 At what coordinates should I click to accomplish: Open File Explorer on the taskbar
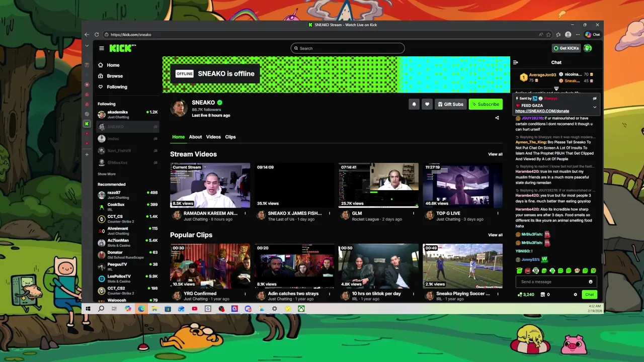pos(154,309)
